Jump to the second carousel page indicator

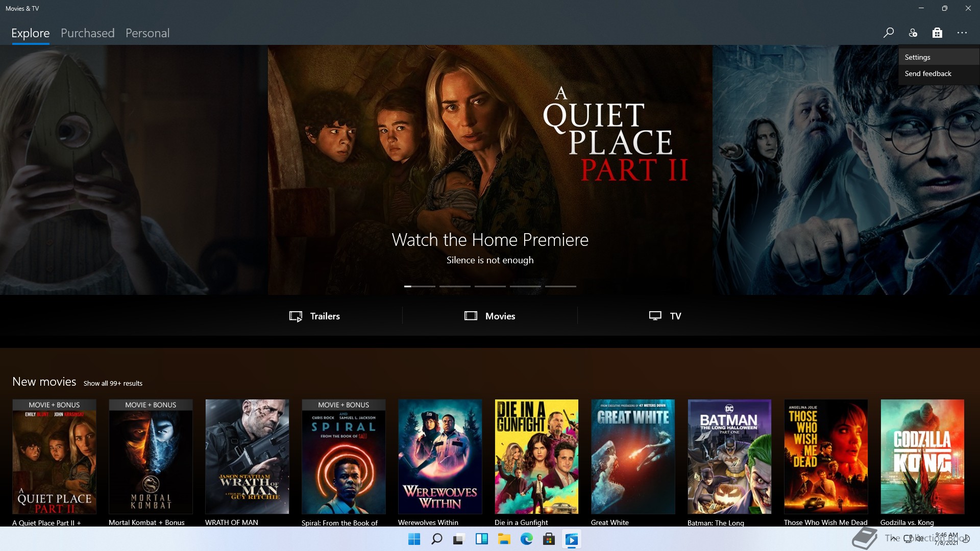455,286
